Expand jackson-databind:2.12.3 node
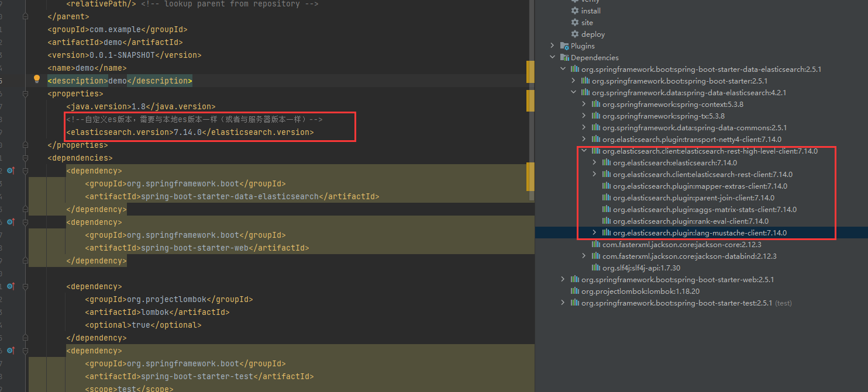Viewport: 868px width, 392px height. [584, 256]
